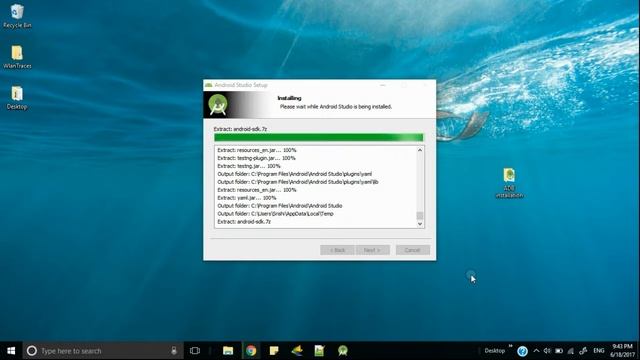Open Sticky Notes from the taskbar
The image size is (640, 360).
(274, 351)
